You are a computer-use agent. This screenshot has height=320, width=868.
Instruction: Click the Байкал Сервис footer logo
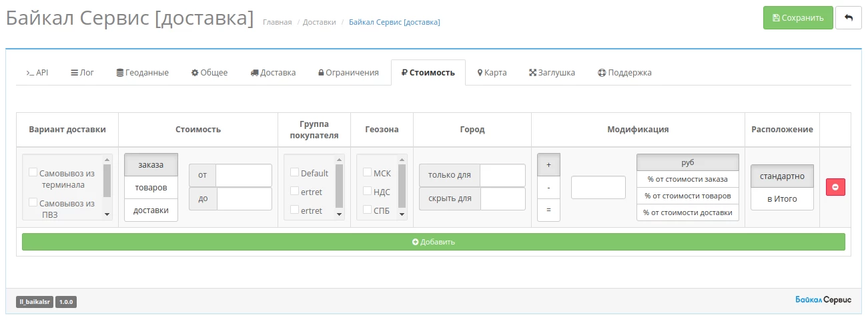pyautogui.click(x=823, y=300)
